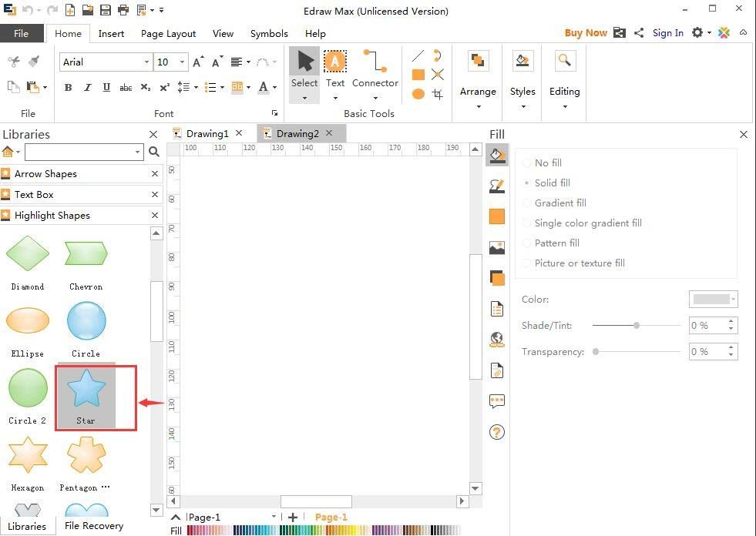This screenshot has height=536, width=756.
Task: Open the Arial font name dropdown
Action: point(146,62)
